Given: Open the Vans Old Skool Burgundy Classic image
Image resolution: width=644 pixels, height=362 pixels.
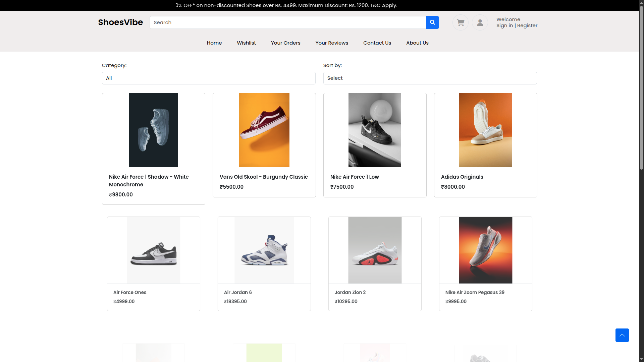Looking at the screenshot, I should pos(264,130).
